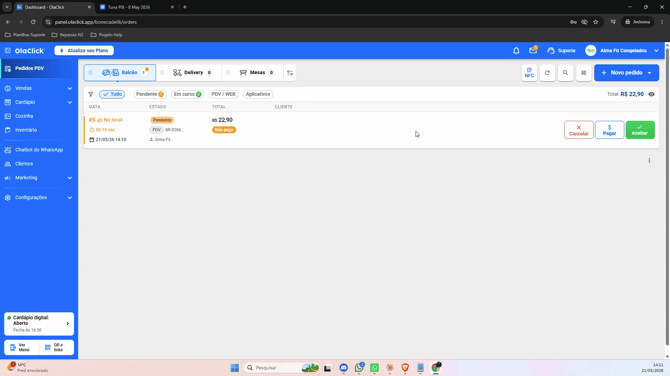Open Alma Fit Congelados account dropdown

pyautogui.click(x=622, y=50)
